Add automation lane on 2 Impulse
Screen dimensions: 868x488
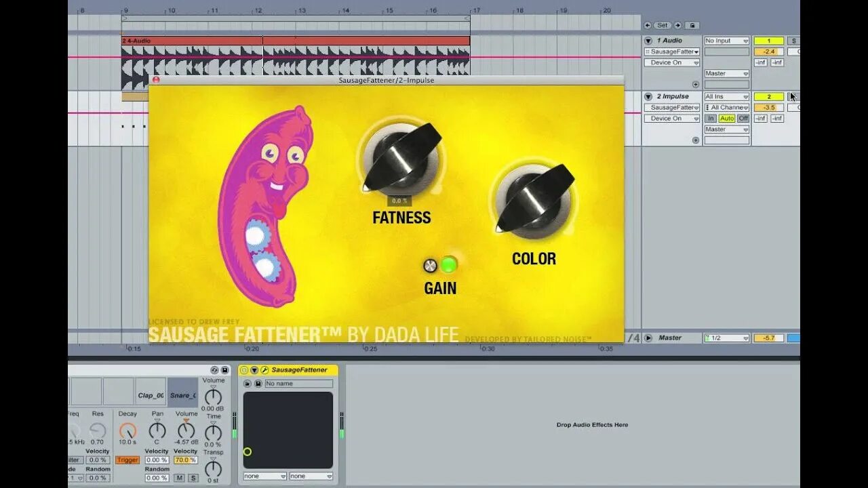coord(695,140)
